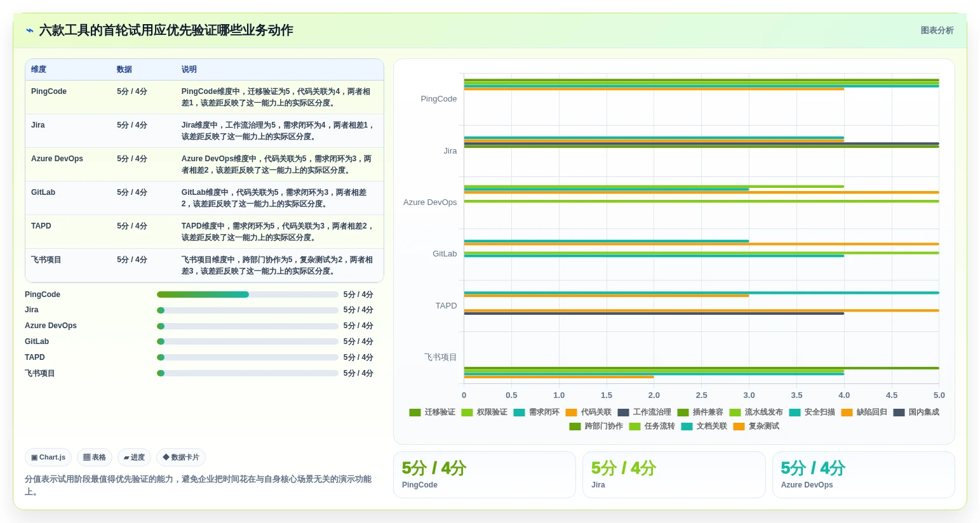Viewport: 980px width, 523px height.
Task: Click the TAPD label on chart axis
Action: (x=446, y=306)
